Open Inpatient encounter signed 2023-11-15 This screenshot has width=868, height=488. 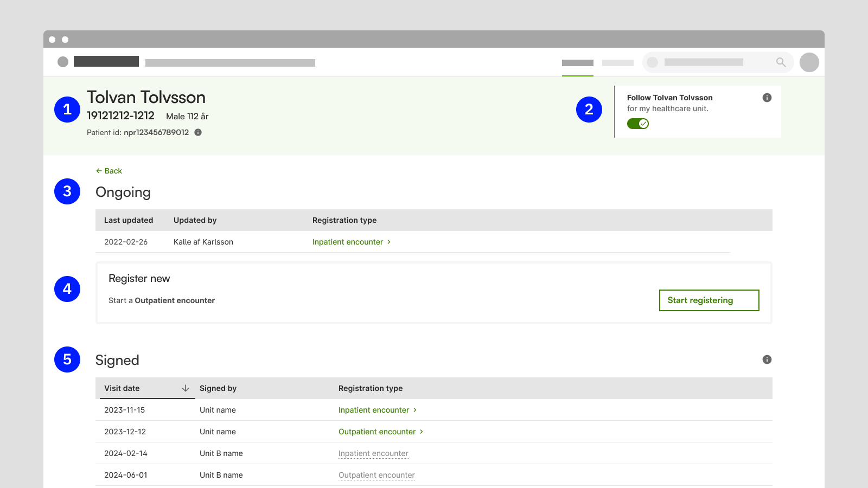pos(378,410)
